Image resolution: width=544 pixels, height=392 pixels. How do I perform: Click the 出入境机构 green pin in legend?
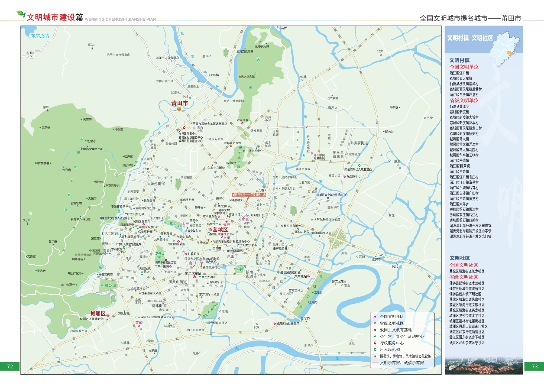pyautogui.click(x=375, y=349)
